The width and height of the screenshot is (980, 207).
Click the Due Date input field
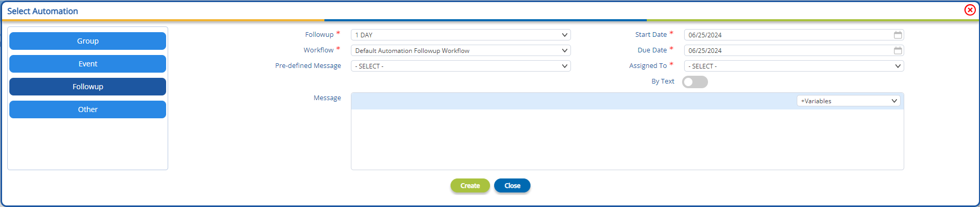[x=788, y=50]
